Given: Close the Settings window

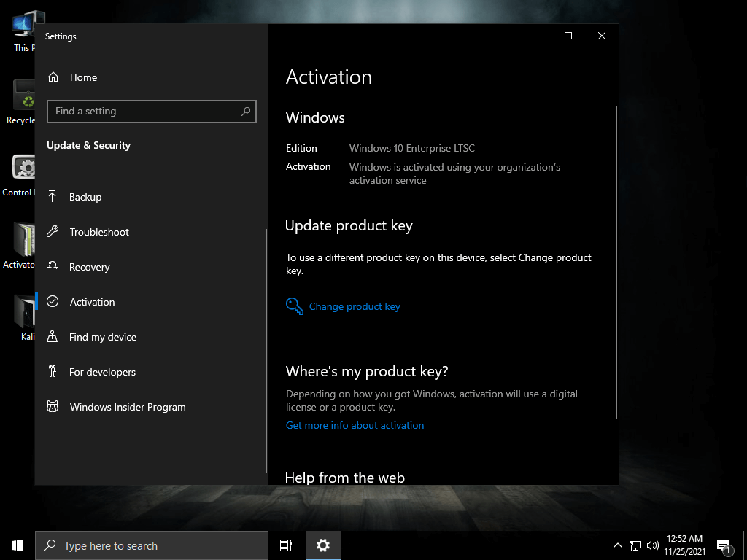Looking at the screenshot, I should point(602,36).
